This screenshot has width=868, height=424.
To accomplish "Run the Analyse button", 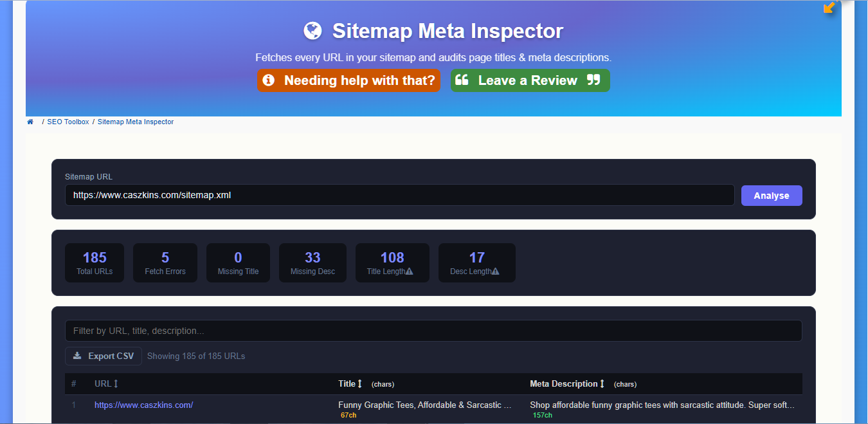I will (x=771, y=196).
